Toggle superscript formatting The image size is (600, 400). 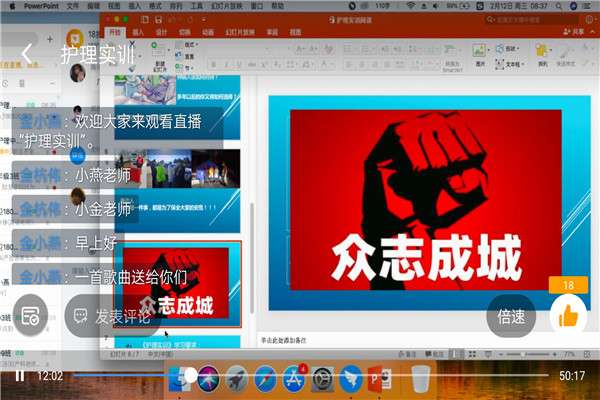[x=264, y=65]
